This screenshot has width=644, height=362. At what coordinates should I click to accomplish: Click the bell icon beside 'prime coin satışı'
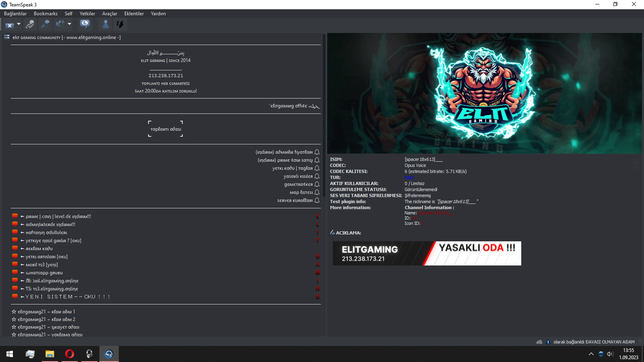pyautogui.click(x=317, y=160)
